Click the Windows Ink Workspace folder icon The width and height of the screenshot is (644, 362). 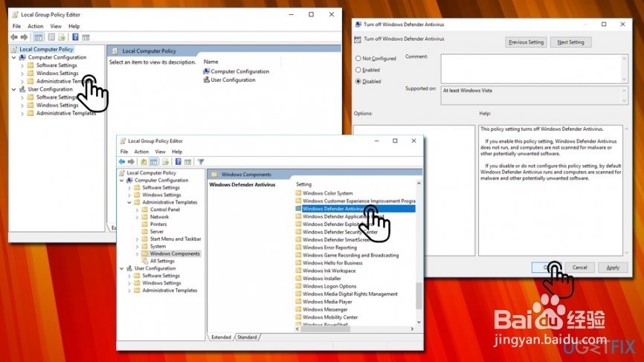[299, 271]
